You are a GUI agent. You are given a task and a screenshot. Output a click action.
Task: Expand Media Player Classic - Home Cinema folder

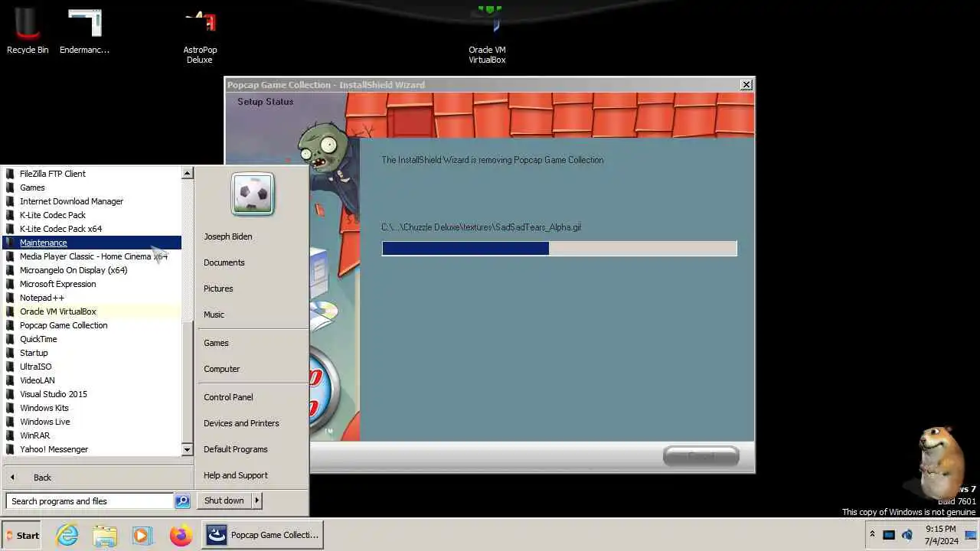tap(93, 256)
